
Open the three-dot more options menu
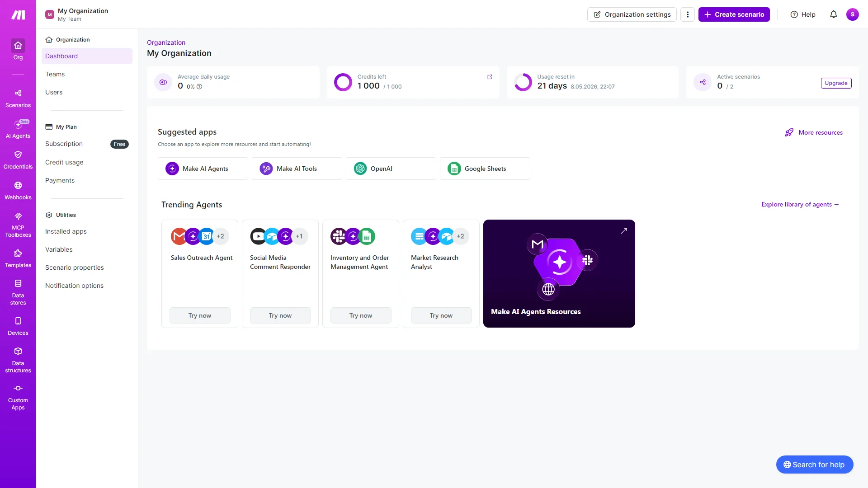click(x=688, y=14)
